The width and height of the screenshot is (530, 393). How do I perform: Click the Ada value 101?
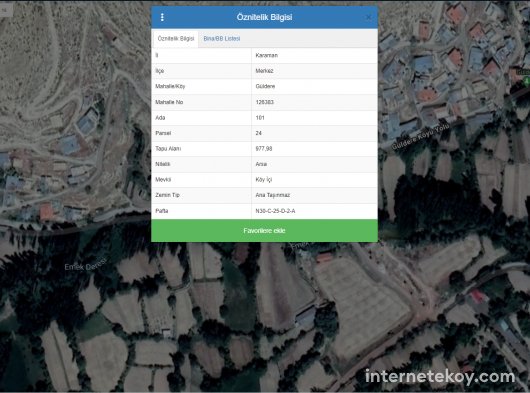[x=260, y=118]
